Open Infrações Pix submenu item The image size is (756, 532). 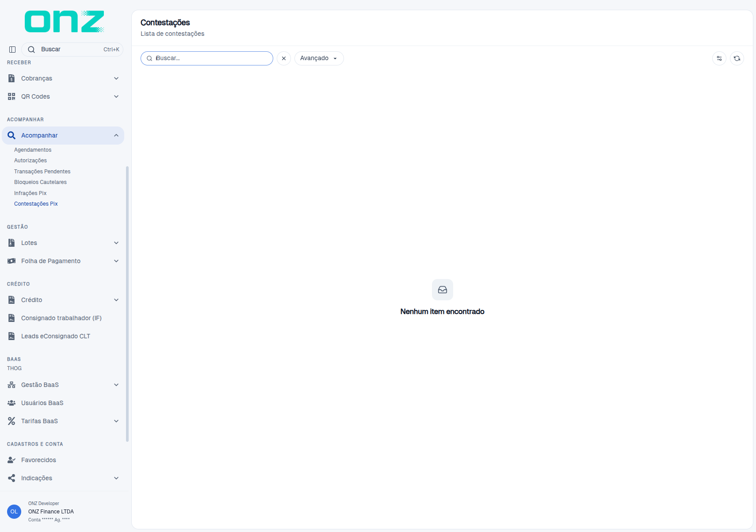click(x=30, y=193)
